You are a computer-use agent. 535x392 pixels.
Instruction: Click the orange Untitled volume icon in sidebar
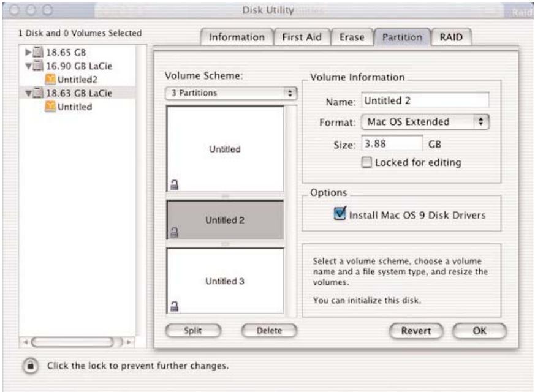click(x=50, y=107)
